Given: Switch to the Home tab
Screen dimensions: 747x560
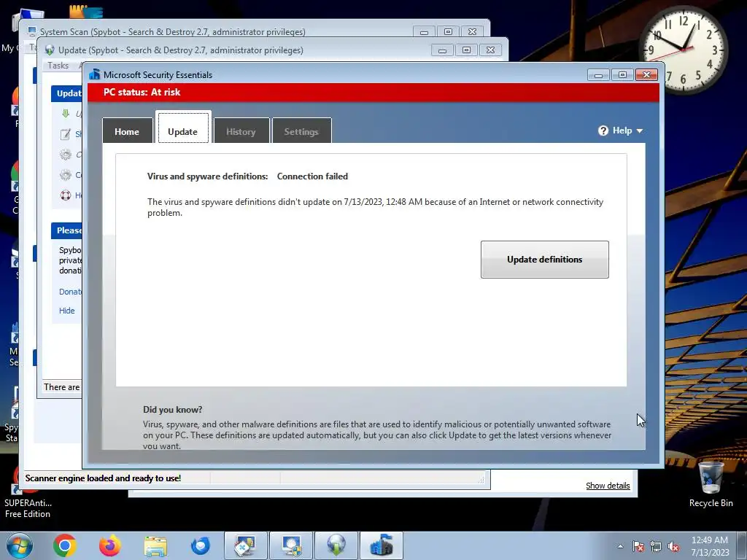Looking at the screenshot, I should click(127, 131).
